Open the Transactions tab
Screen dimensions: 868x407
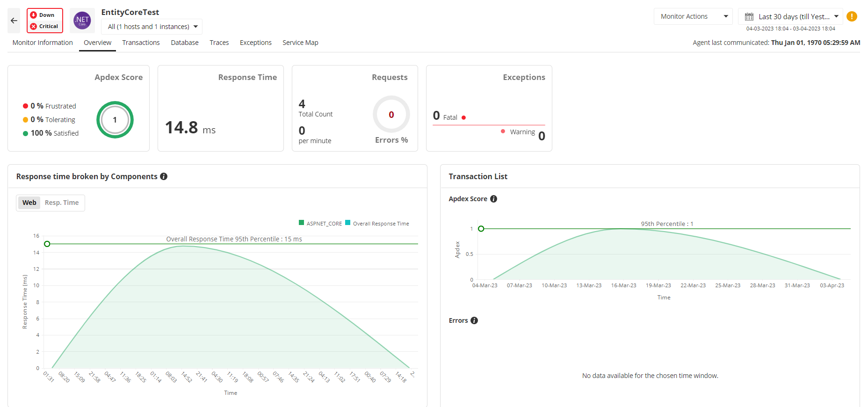pos(141,43)
